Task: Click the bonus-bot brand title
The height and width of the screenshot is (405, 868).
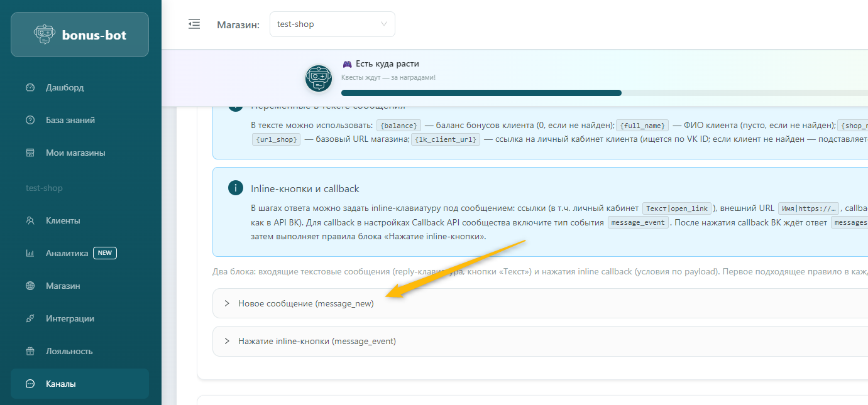Action: click(x=94, y=35)
